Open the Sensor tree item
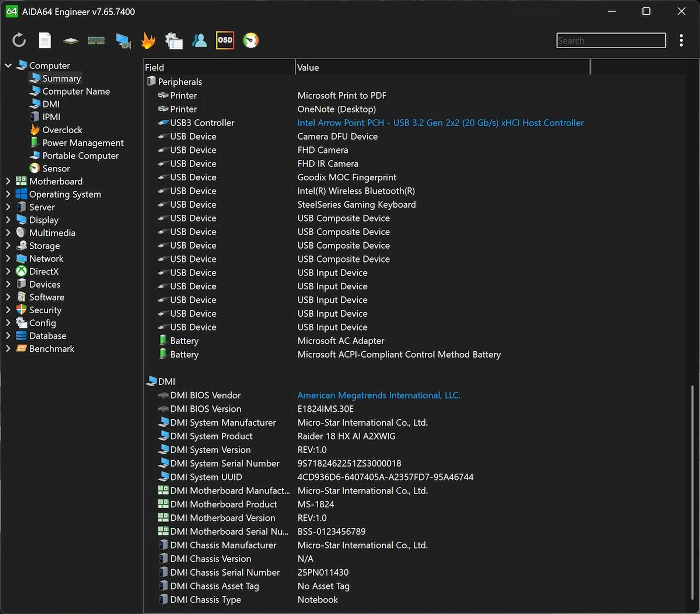The height and width of the screenshot is (614, 700). pos(50,168)
